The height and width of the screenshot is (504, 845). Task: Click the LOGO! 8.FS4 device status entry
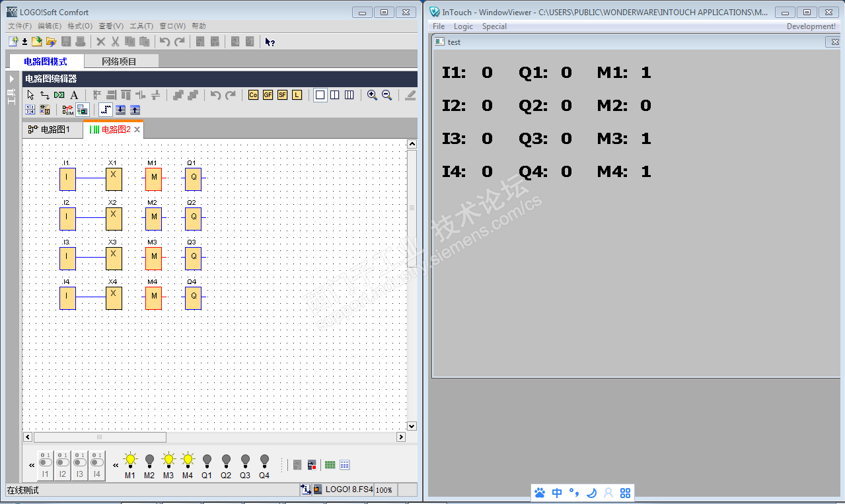pos(344,489)
